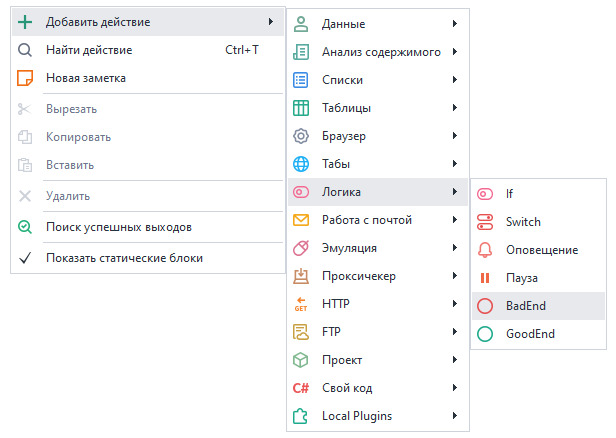Create a Новая заметка
The image size is (616, 438).
tap(85, 77)
